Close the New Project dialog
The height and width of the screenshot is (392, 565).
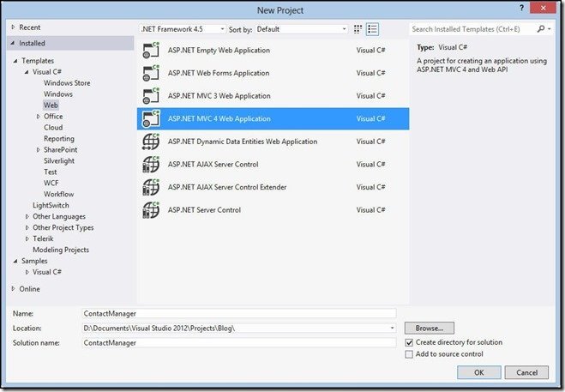point(543,8)
